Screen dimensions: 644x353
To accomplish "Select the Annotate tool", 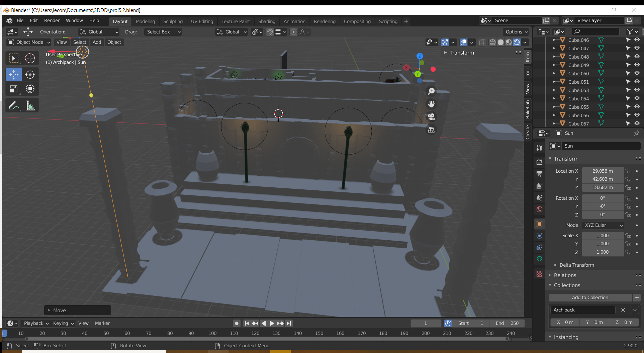I will click(14, 105).
